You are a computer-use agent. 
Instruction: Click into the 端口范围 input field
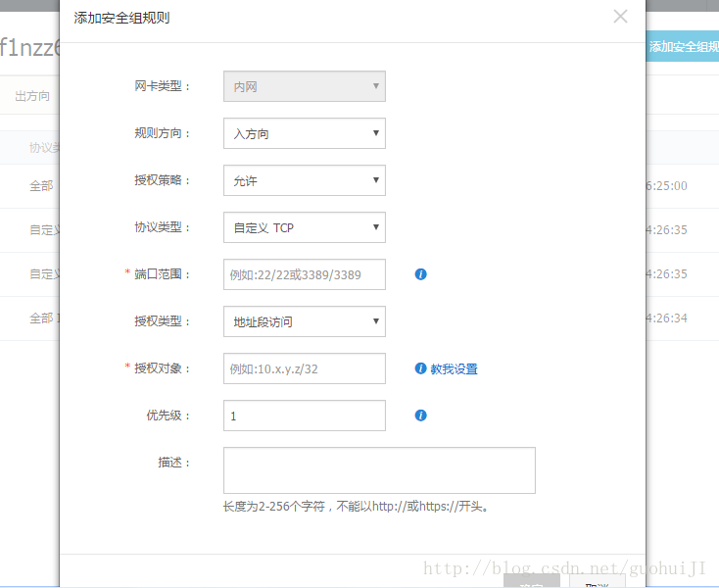click(x=304, y=274)
